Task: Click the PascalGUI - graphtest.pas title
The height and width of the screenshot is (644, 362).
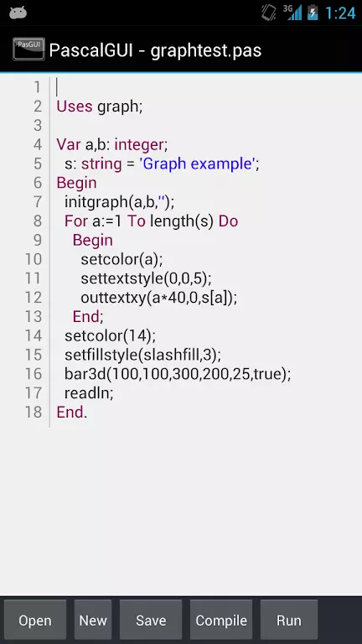Action: pyautogui.click(x=155, y=50)
